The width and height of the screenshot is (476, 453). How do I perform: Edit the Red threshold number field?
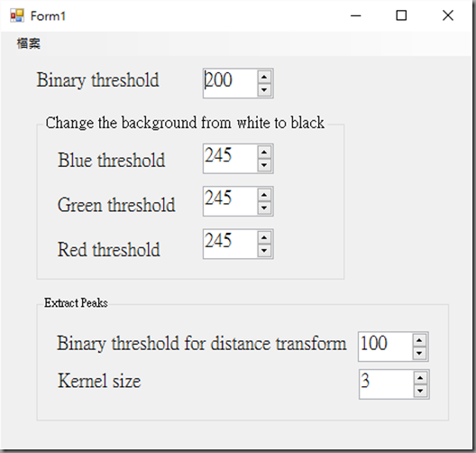click(x=230, y=244)
